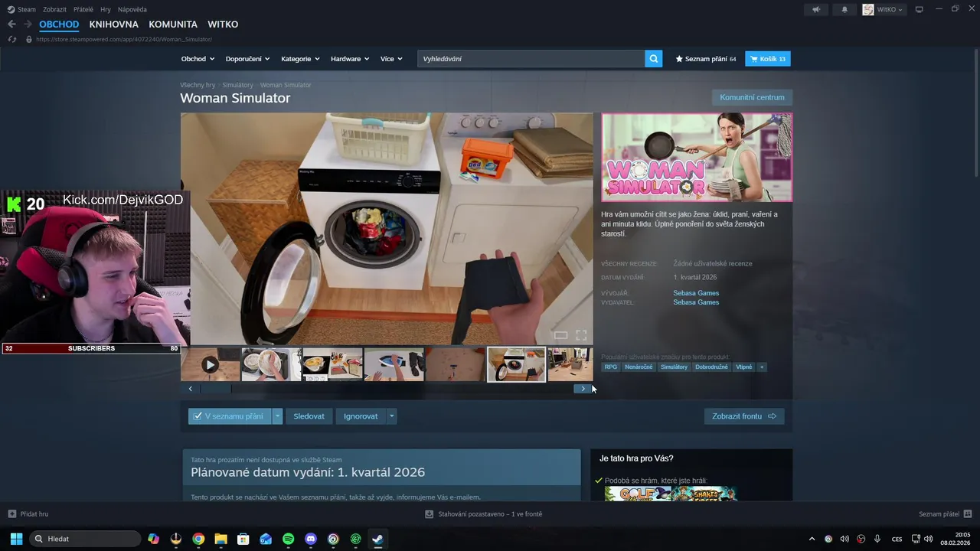
Task: Switch to the KNIHOVNA tab
Action: point(113,24)
